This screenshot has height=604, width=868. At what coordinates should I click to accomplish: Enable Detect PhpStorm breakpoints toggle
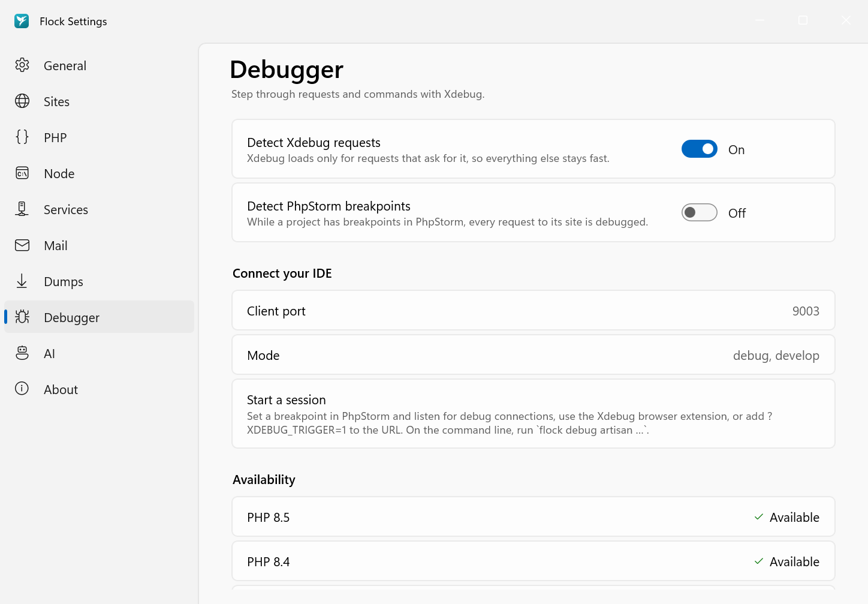(700, 212)
